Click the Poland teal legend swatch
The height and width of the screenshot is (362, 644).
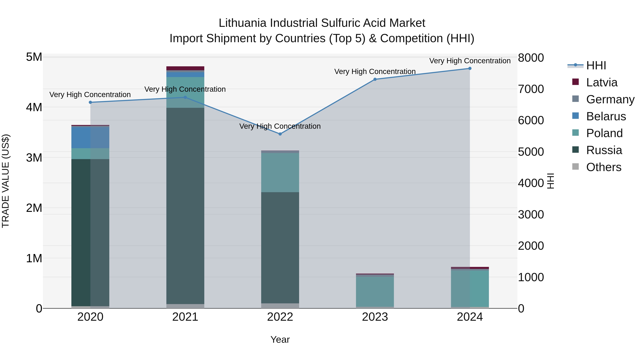tap(575, 133)
